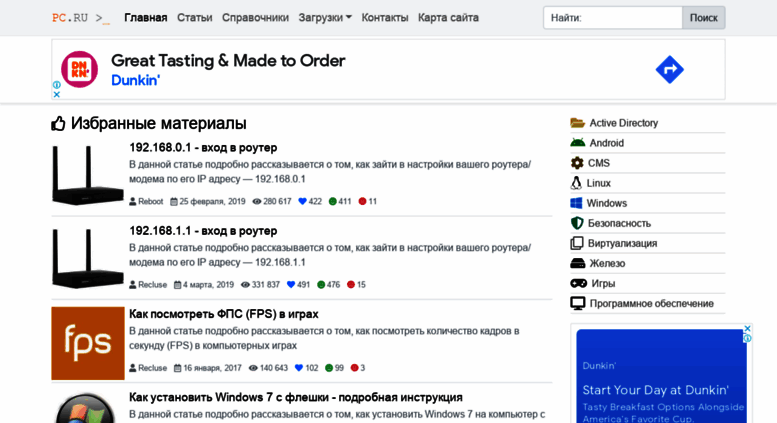Close the sidebar Dunkin' ad
The width and height of the screenshot is (777, 423).
pyautogui.click(x=748, y=329)
